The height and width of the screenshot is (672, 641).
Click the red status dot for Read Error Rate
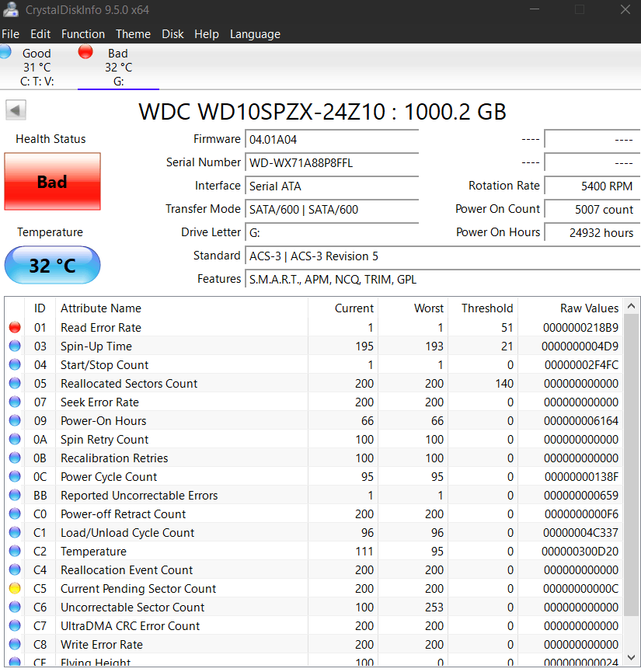(15, 327)
